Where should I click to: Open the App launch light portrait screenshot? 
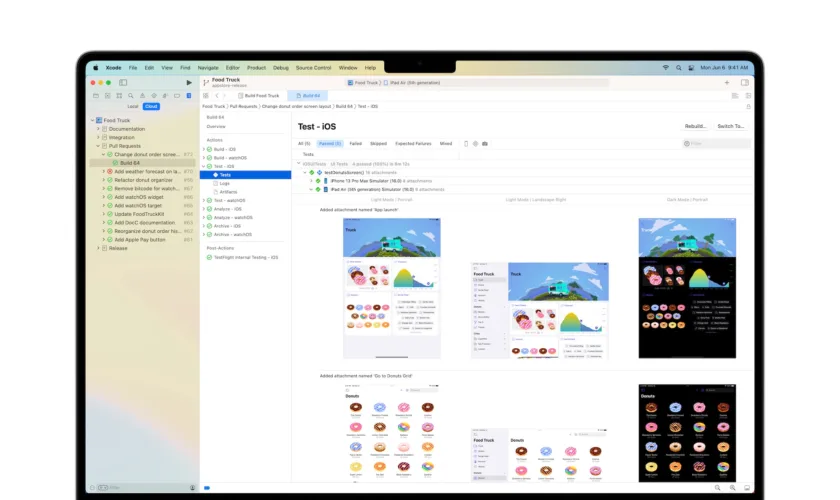392,288
